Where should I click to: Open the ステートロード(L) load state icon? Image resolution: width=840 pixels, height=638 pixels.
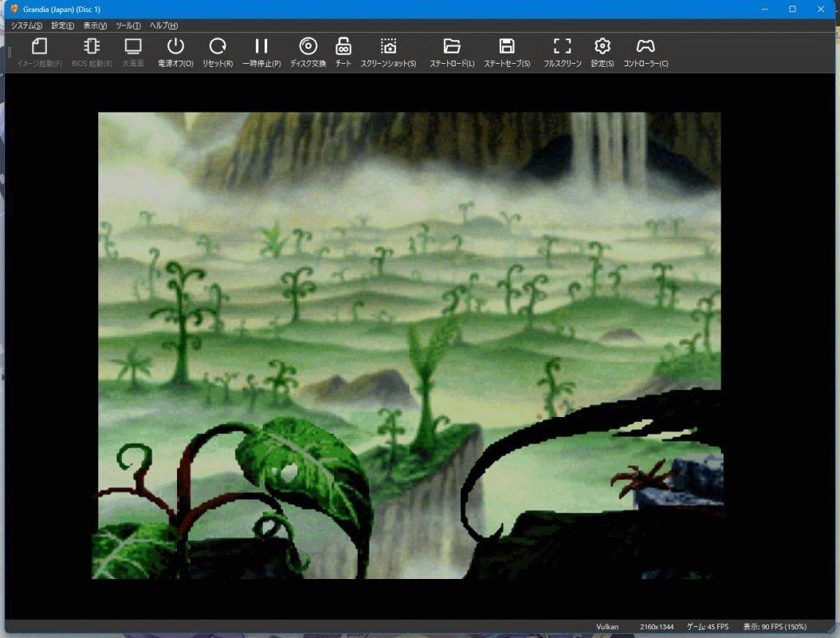coord(452,52)
